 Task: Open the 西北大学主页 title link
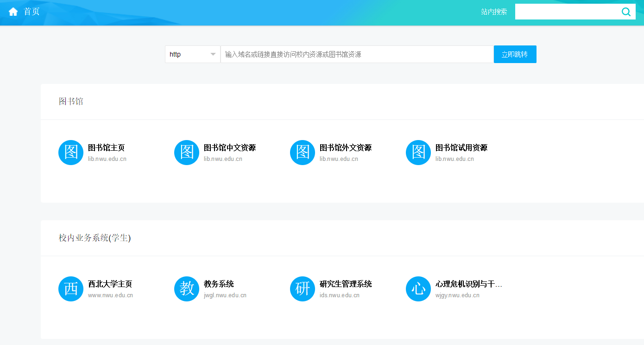point(110,284)
